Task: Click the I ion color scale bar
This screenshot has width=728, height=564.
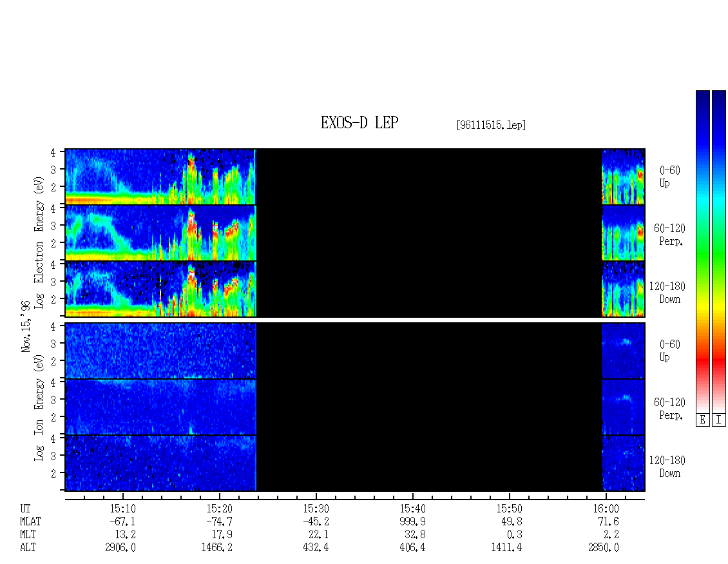Action: [x=719, y=251]
